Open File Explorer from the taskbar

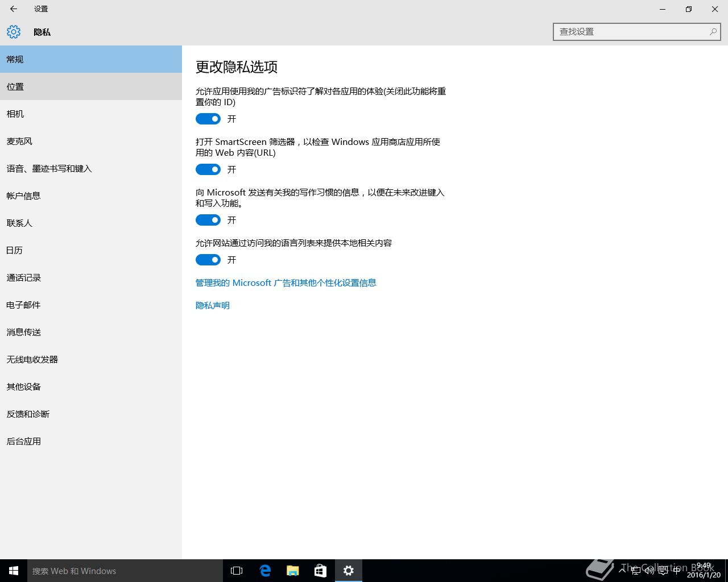pyautogui.click(x=293, y=571)
